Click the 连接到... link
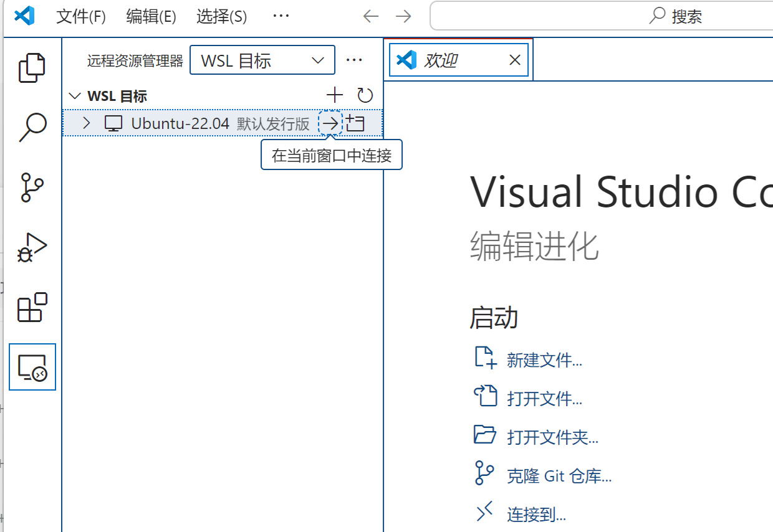 [x=537, y=515]
